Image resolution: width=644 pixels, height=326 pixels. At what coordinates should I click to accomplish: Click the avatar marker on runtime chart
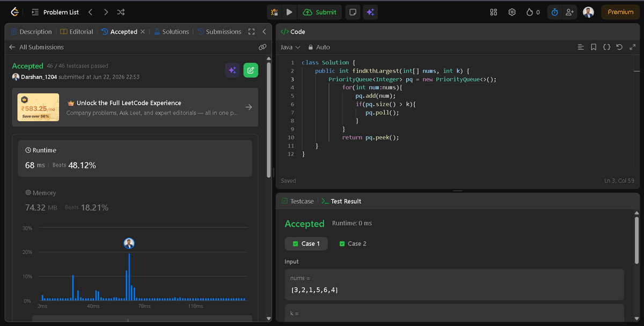coord(129,243)
